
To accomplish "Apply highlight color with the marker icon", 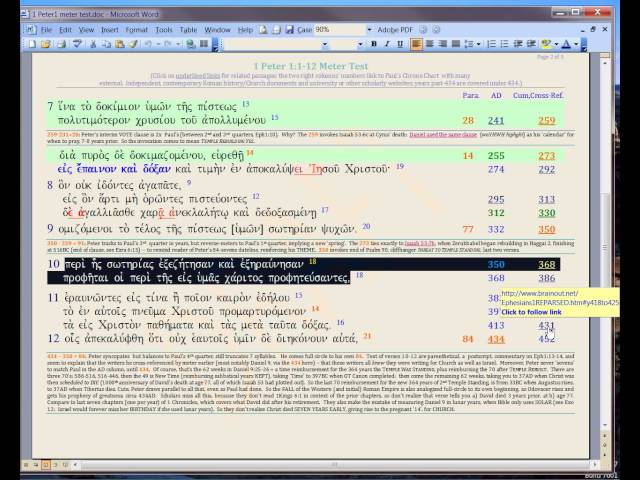I will click(546, 44).
